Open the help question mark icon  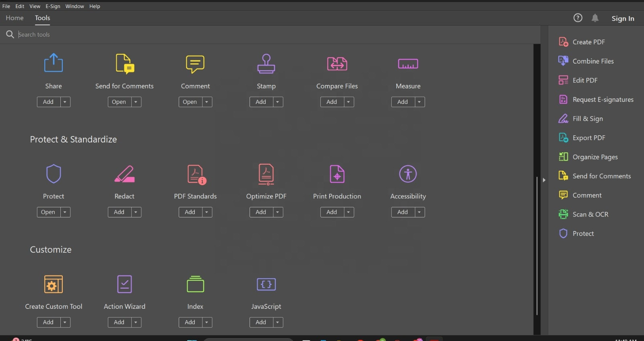click(578, 18)
